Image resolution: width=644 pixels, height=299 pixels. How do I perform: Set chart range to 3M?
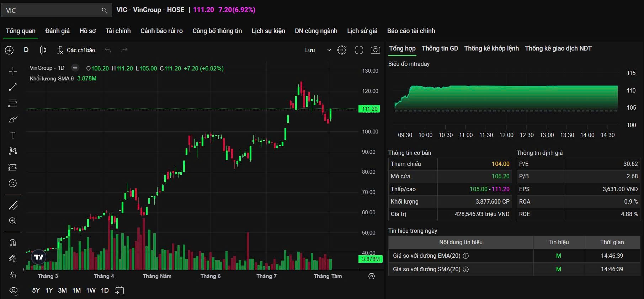[x=62, y=290]
